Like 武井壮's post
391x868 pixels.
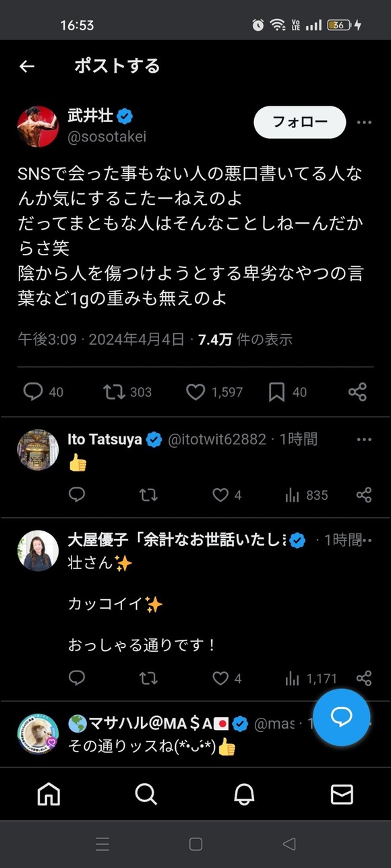point(195,392)
